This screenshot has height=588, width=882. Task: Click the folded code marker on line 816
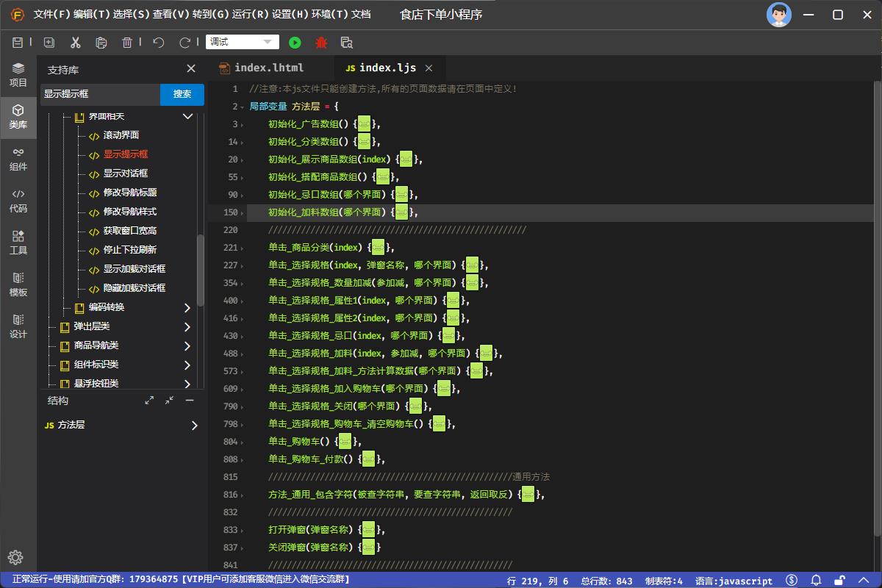[527, 495]
